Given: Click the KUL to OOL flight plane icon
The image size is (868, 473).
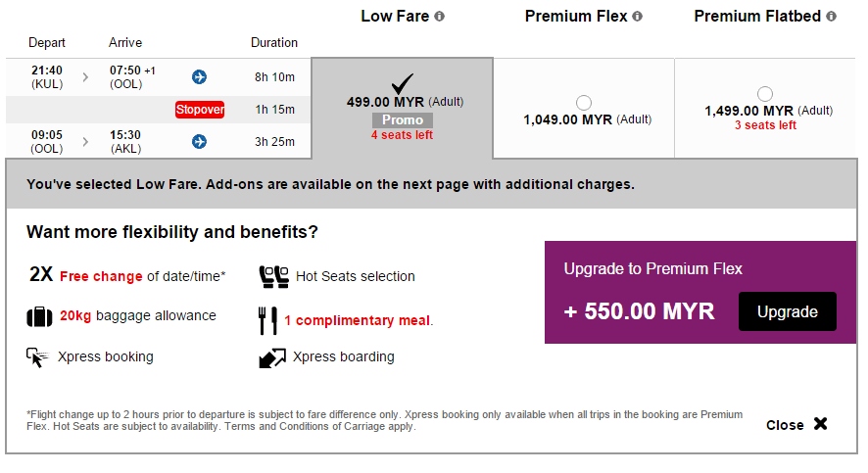Looking at the screenshot, I should (x=199, y=77).
